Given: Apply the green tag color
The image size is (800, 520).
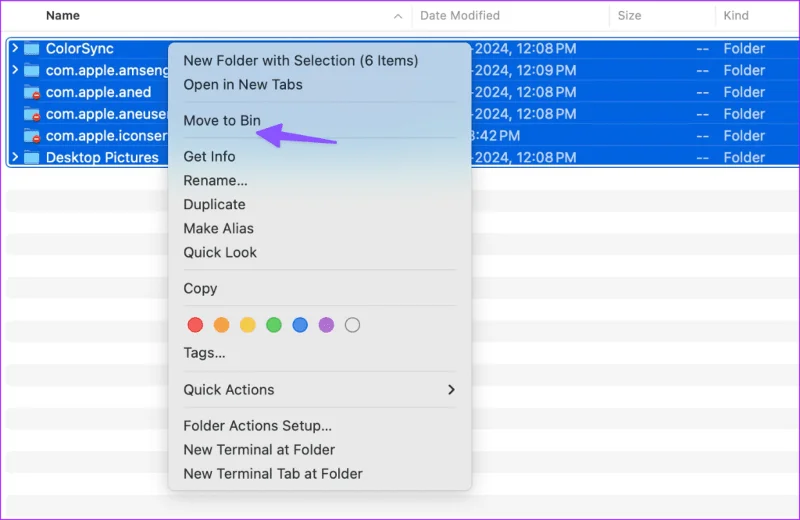Looking at the screenshot, I should pyautogui.click(x=274, y=325).
